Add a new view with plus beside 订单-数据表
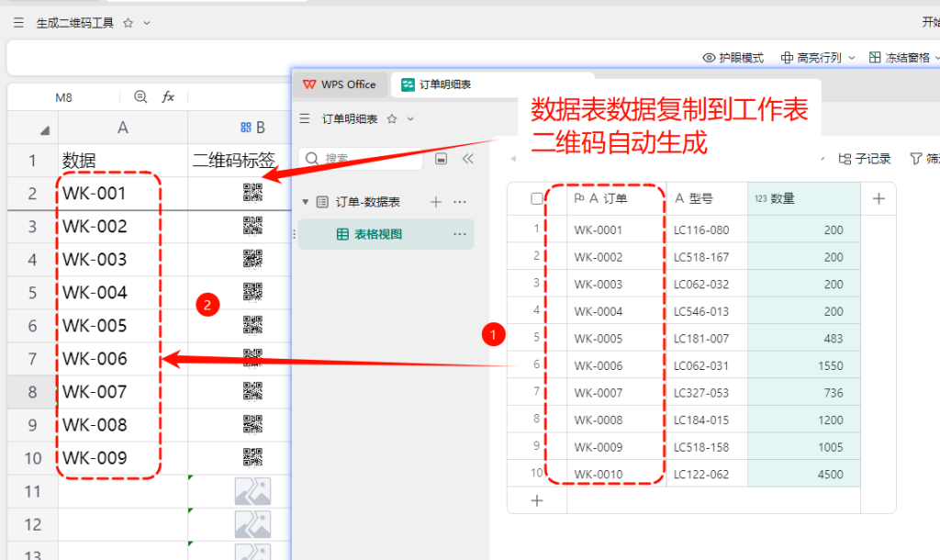The height and width of the screenshot is (560, 940). 436,202
